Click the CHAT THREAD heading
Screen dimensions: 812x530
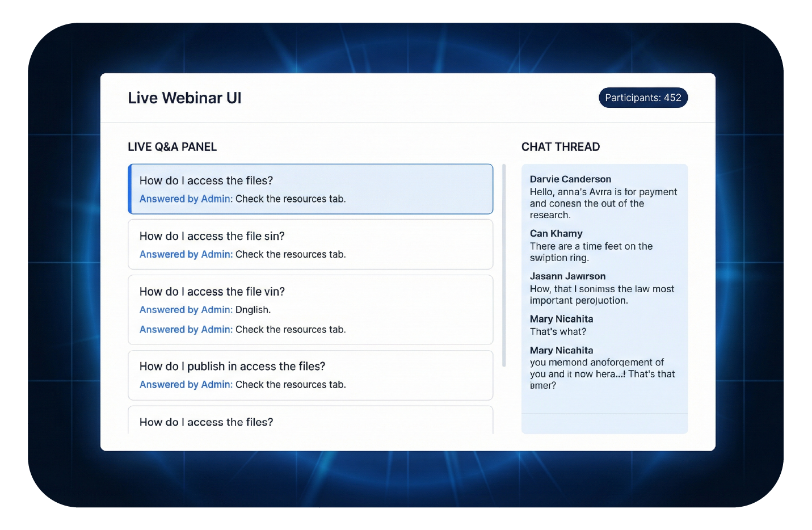[561, 147]
